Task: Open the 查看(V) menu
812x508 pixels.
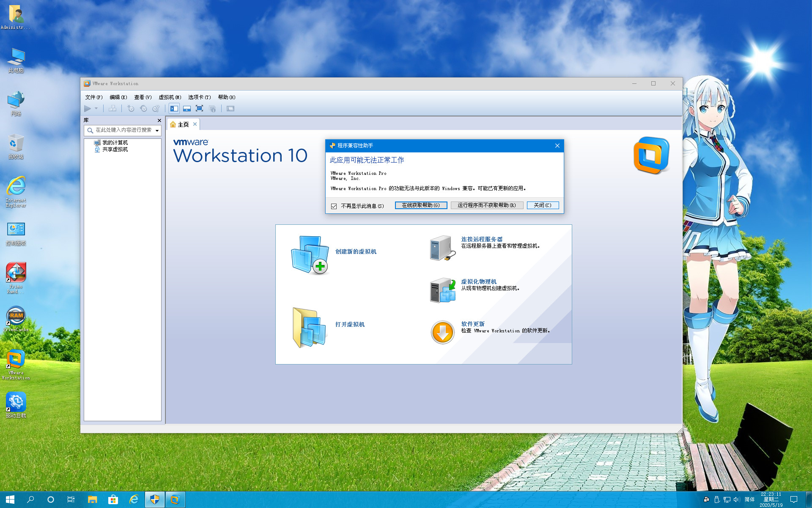Action: coord(143,97)
